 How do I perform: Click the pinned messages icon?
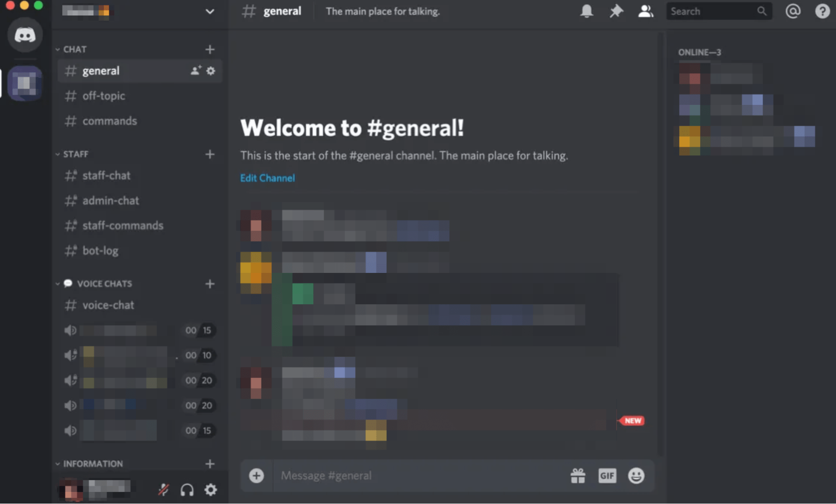pyautogui.click(x=616, y=11)
